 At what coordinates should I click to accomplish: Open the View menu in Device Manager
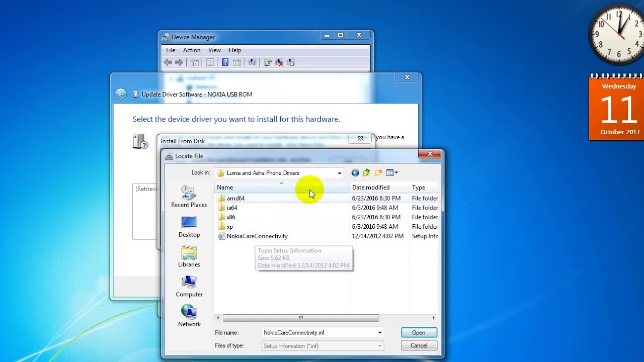point(215,50)
